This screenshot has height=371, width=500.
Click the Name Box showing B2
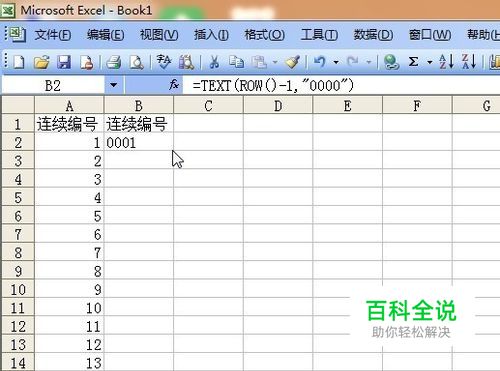click(53, 85)
